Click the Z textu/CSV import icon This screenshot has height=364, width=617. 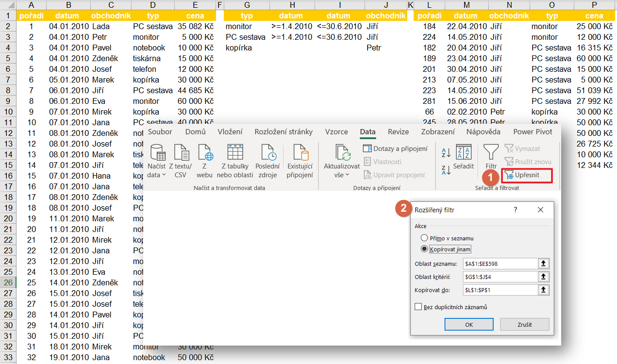coord(181,154)
